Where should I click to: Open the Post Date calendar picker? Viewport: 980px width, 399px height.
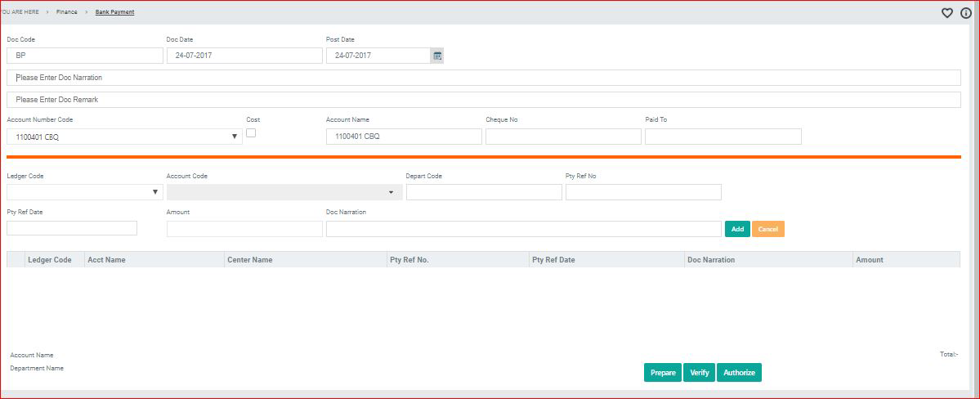pyautogui.click(x=437, y=56)
